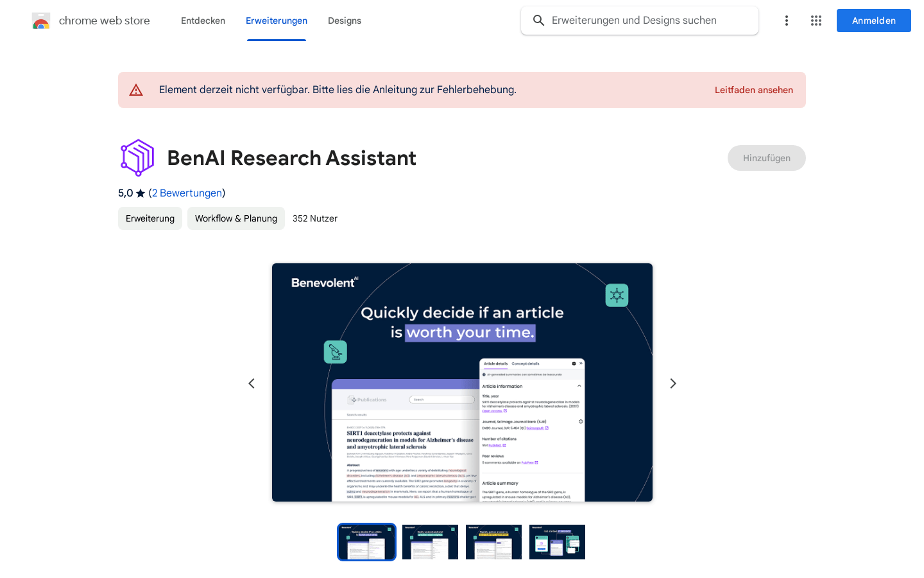Select the Erweiterungen tab
The image size is (924, 578).
[277, 21]
